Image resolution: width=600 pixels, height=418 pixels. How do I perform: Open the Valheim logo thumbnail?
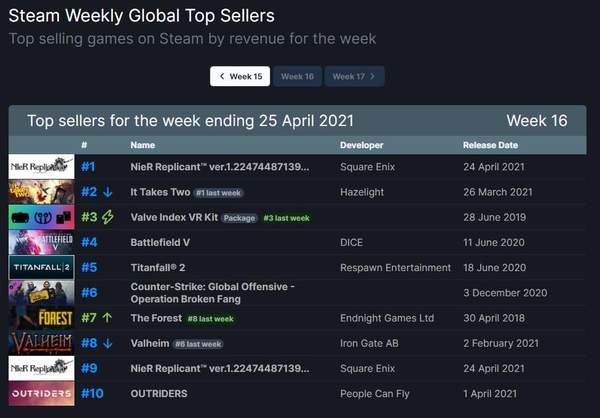tap(41, 342)
